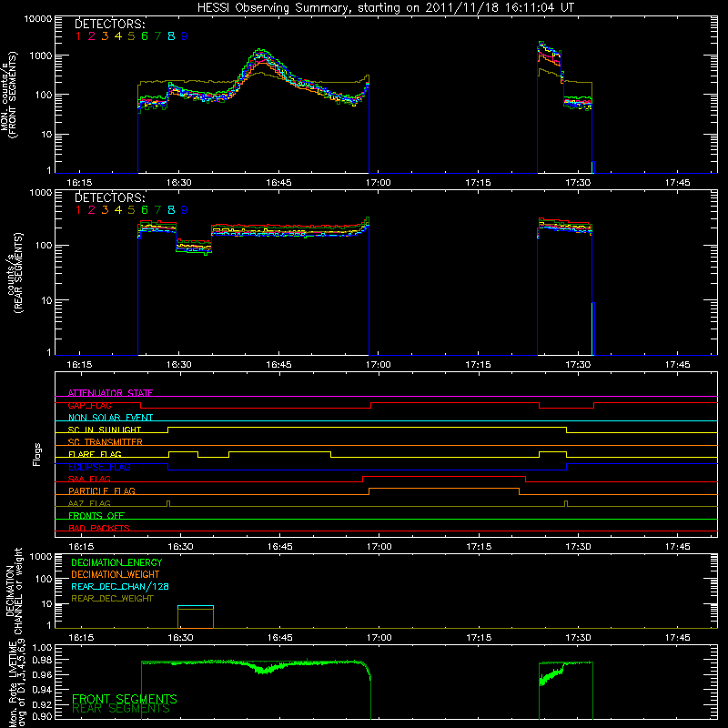
Task: Click the NON_SOLAR_EVENT flag label
Action: coord(110,418)
